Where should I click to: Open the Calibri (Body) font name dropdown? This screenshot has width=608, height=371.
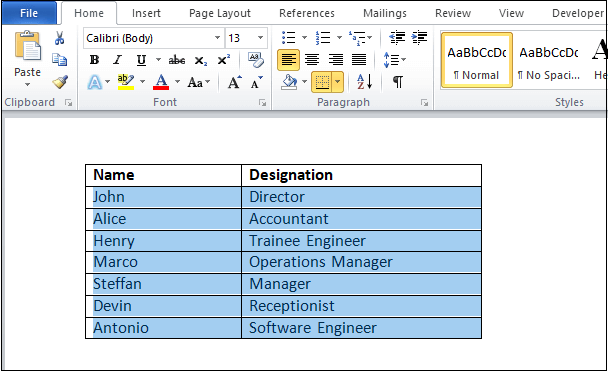(x=218, y=38)
